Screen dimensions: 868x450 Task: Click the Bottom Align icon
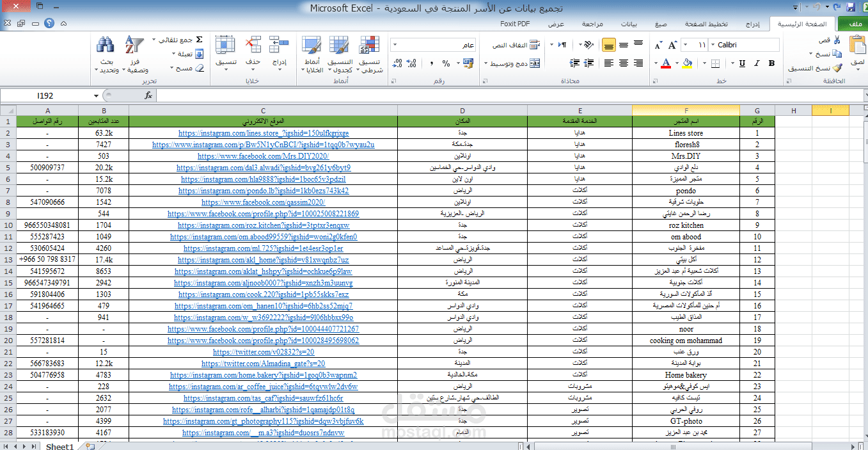(x=608, y=45)
